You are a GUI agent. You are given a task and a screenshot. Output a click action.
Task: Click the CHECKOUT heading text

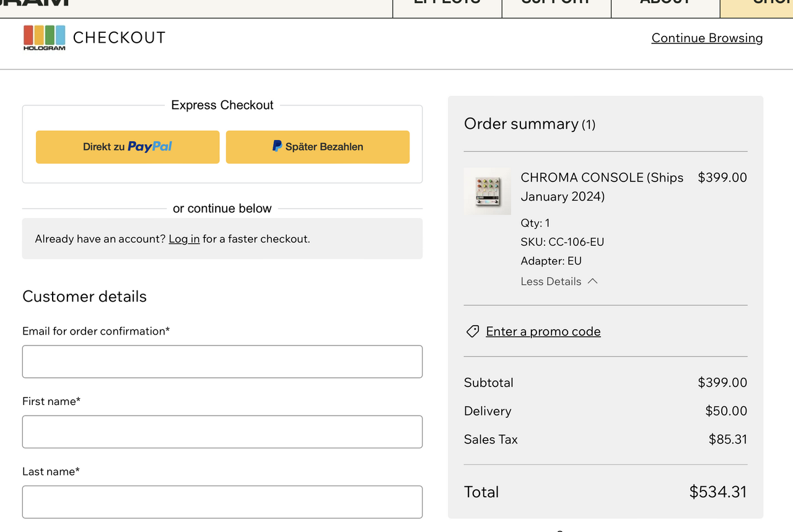point(119,38)
